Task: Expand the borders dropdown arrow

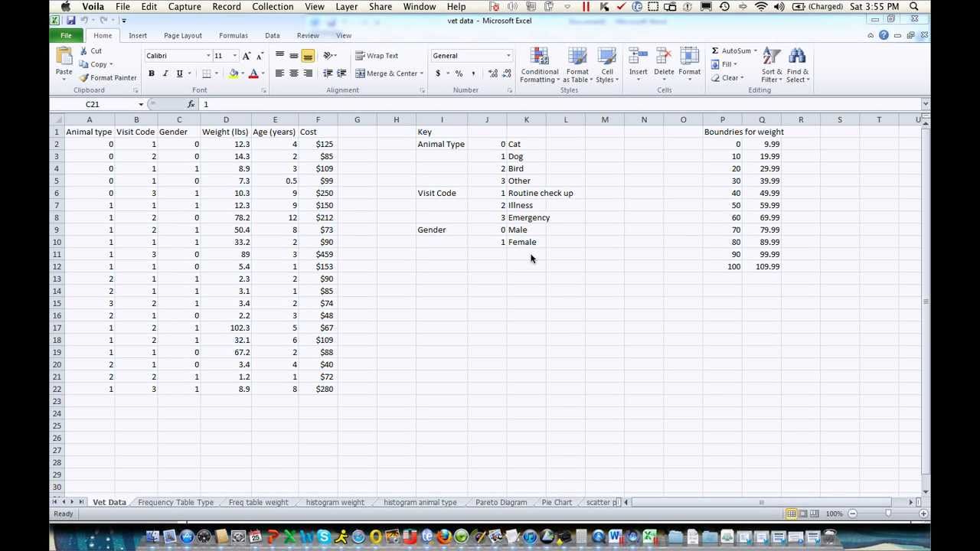Action: pyautogui.click(x=216, y=74)
